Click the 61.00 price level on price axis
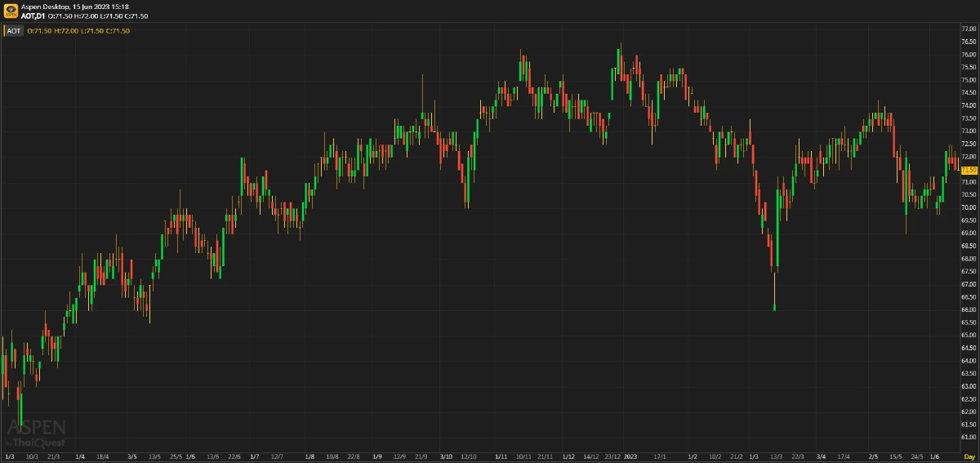This screenshot has width=980, height=463. tap(969, 437)
